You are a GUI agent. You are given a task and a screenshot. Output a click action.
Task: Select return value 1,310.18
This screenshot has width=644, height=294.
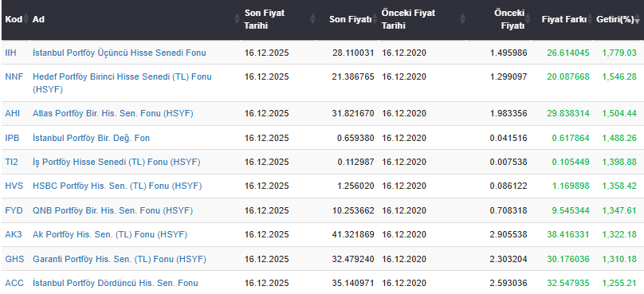pyautogui.click(x=619, y=259)
